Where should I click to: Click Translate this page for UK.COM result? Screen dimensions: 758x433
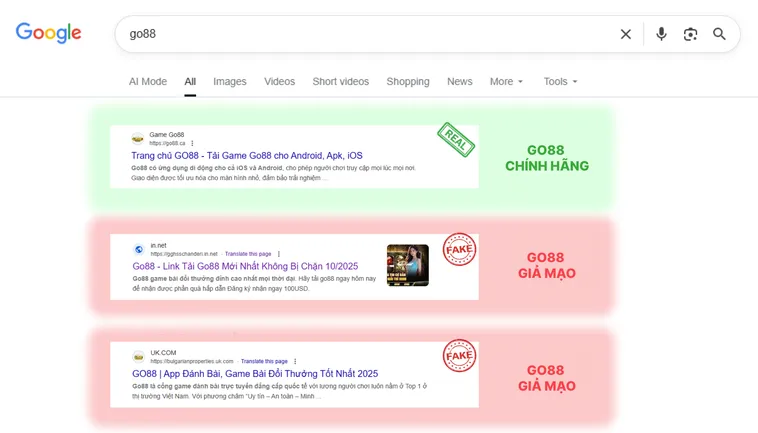pos(264,361)
